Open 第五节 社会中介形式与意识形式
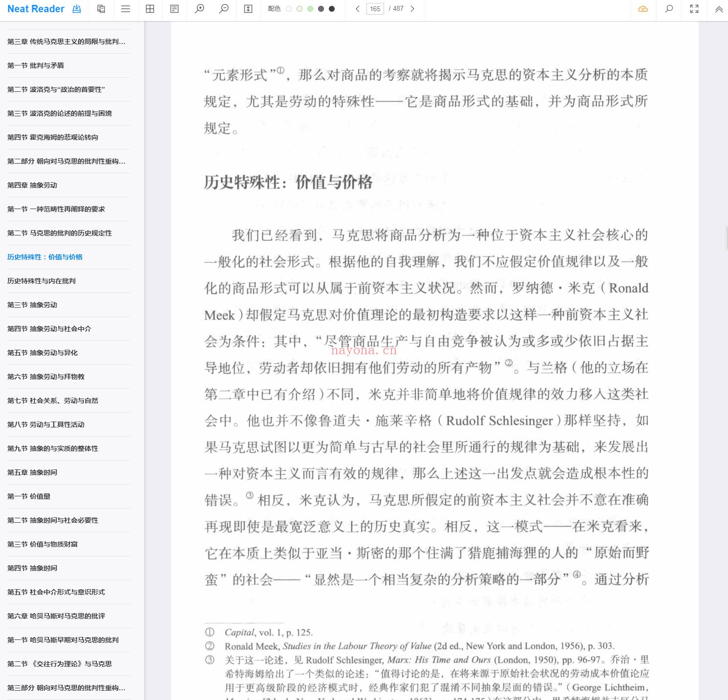 (x=56, y=592)
